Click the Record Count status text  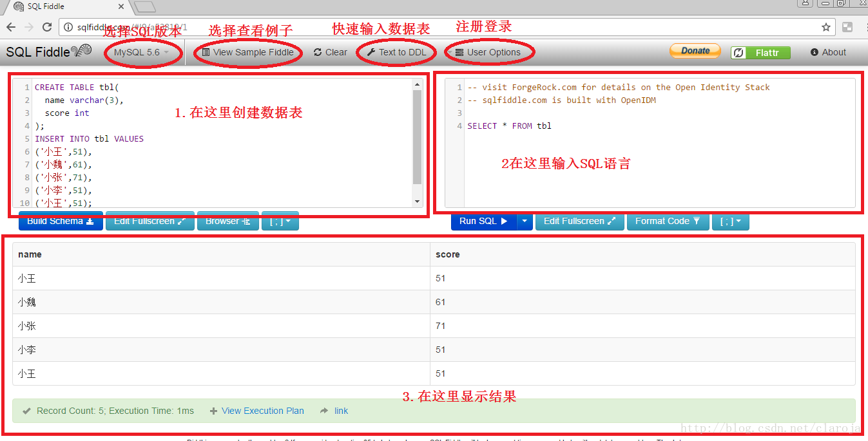pyautogui.click(x=115, y=411)
